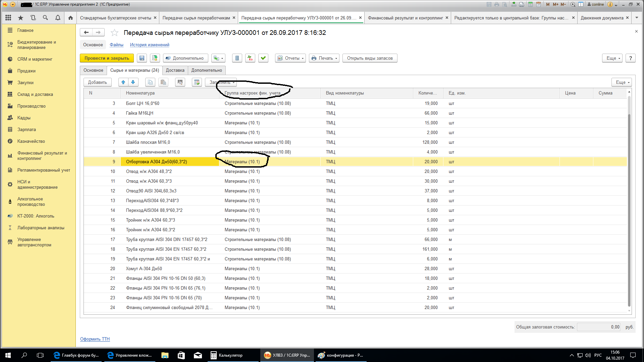Show Дт/Кт document movements icon
This screenshot has height=362, width=644.
pyautogui.click(x=250, y=58)
